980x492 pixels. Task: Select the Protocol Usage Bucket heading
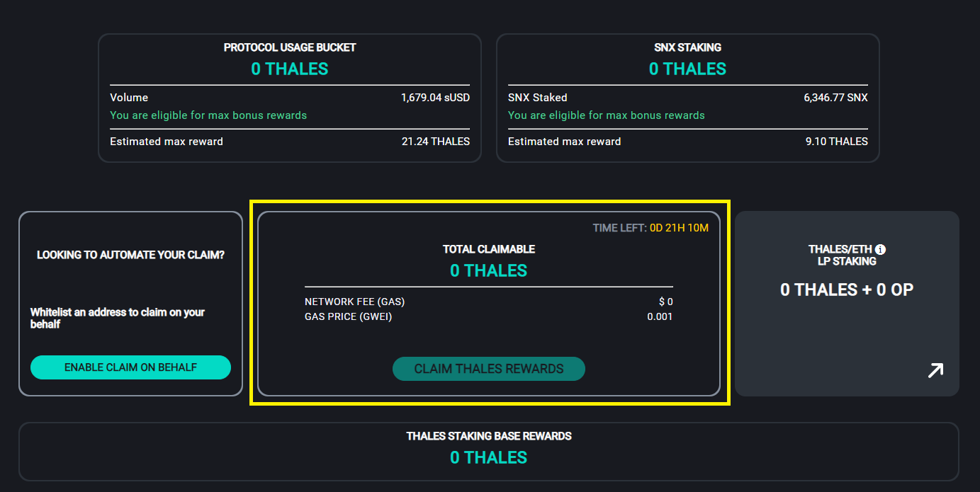tap(290, 47)
